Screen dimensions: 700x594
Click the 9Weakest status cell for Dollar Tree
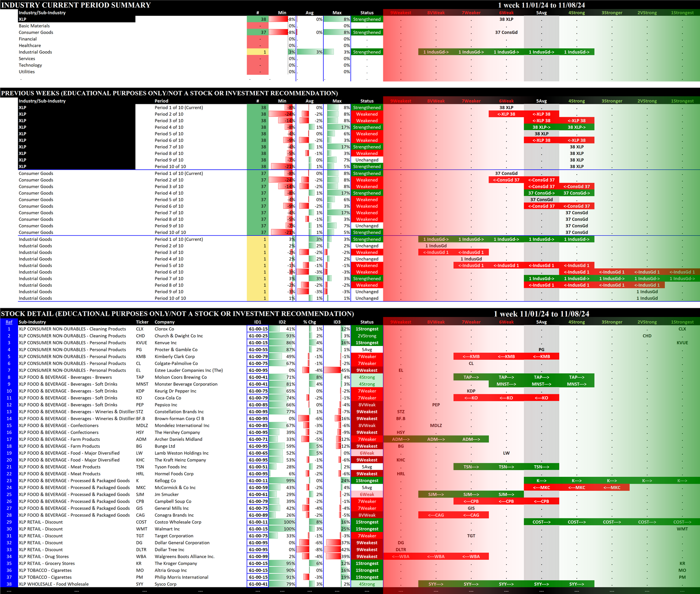click(366, 550)
